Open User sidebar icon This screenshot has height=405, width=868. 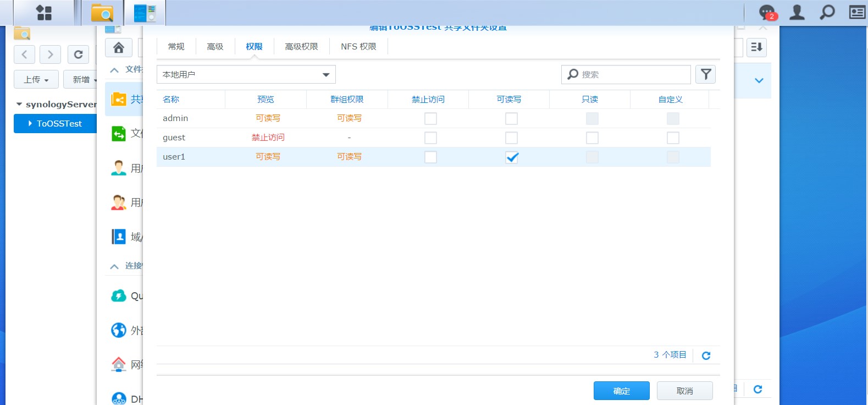[x=119, y=168]
